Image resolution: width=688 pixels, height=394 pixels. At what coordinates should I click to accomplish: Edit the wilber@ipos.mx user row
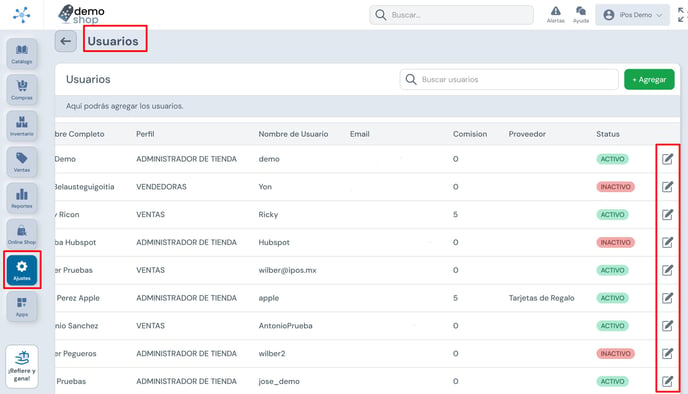pos(667,270)
